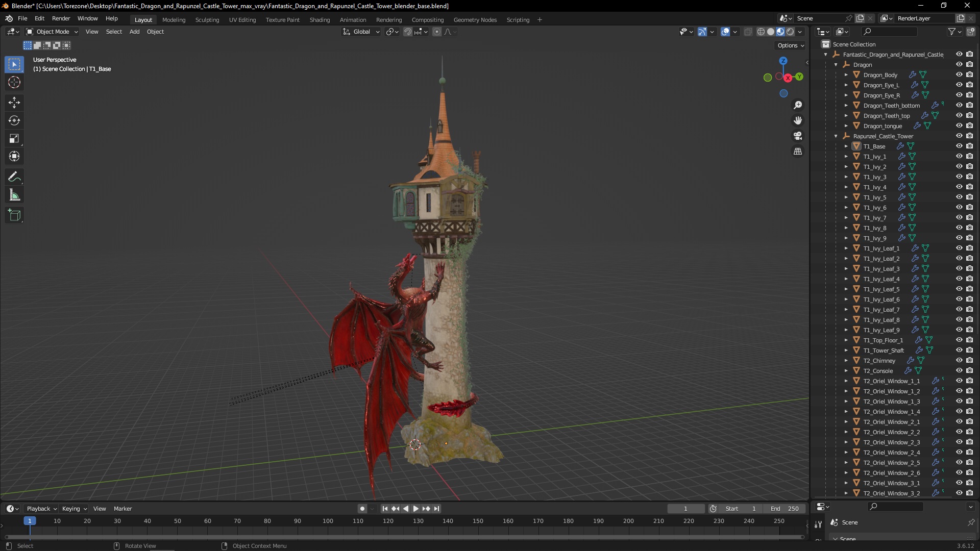Jump to the next keyframe

click(426, 509)
